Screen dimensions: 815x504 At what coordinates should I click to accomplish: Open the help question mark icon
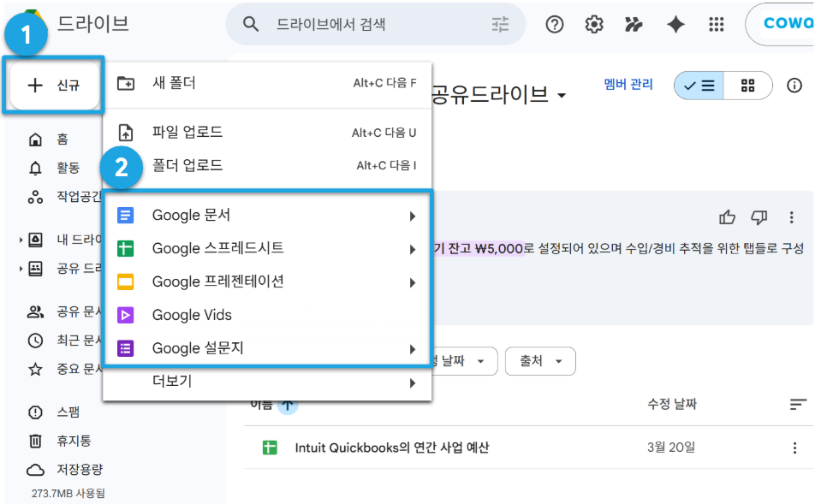pos(554,25)
